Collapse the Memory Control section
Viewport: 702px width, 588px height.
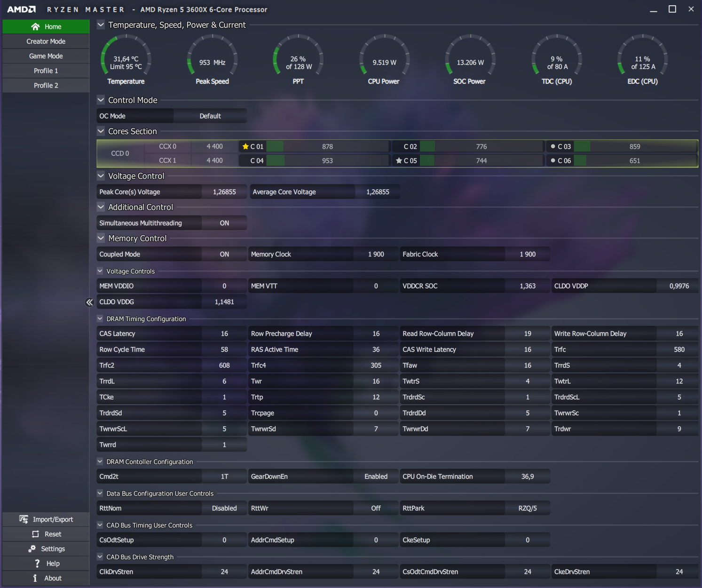click(101, 238)
